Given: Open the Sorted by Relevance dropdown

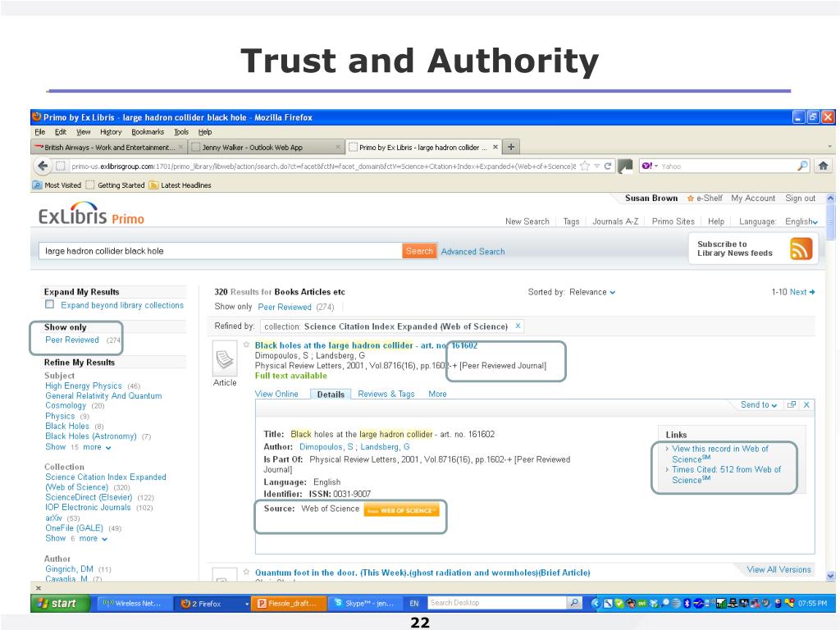Looking at the screenshot, I should (x=592, y=292).
